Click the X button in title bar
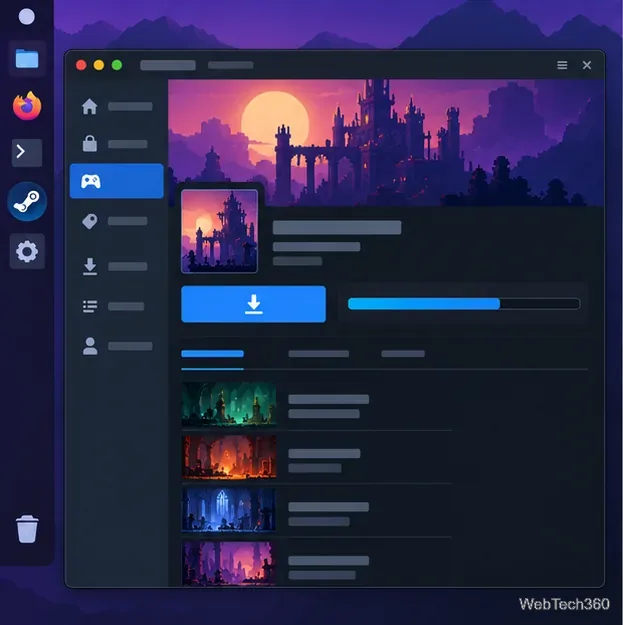The width and height of the screenshot is (623, 625). coord(587,65)
